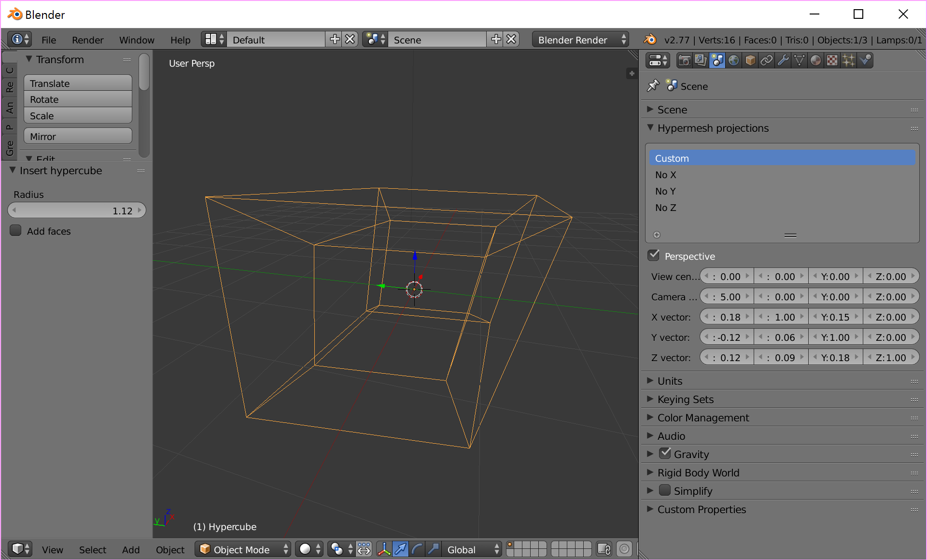Select the rotate manipulator arc
The width and height of the screenshot is (927, 560).
[417, 549]
